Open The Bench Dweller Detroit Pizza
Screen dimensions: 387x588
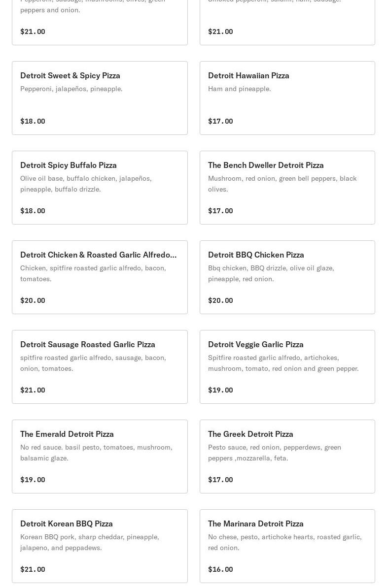point(266,165)
